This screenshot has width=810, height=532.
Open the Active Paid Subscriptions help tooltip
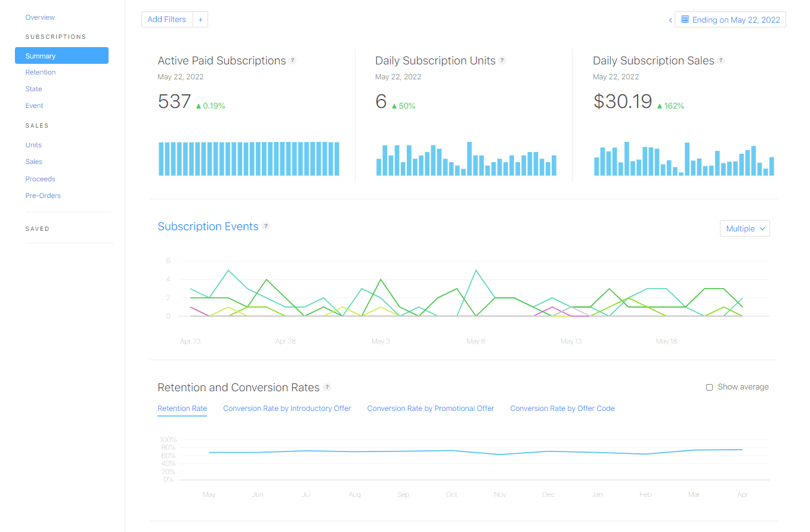(293, 60)
